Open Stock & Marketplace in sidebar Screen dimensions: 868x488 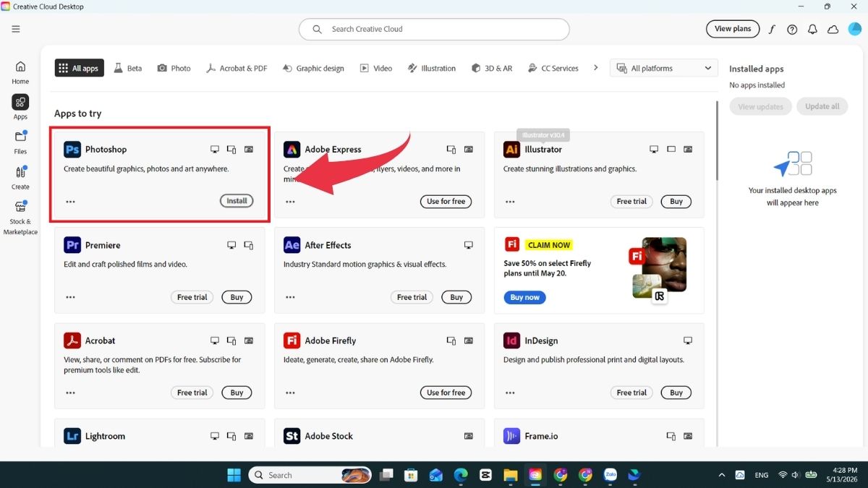pos(20,218)
